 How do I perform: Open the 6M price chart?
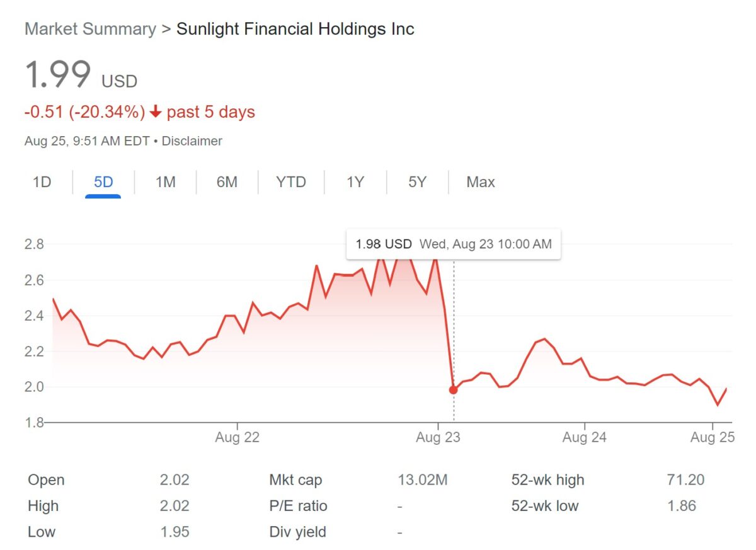coord(227,182)
